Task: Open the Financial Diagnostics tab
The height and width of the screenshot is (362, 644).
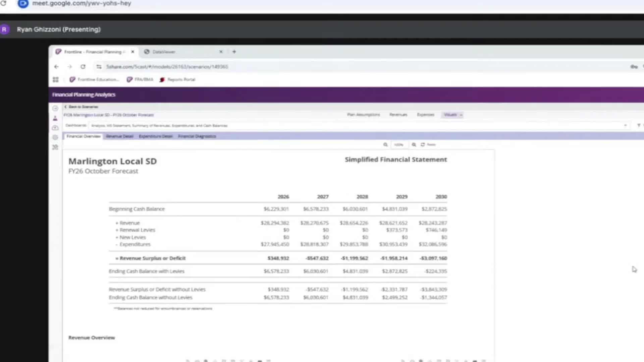Action: (x=197, y=136)
